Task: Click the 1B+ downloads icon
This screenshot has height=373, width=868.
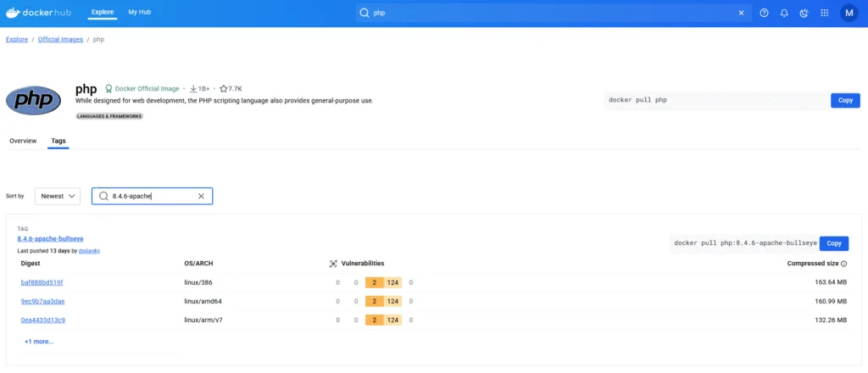Action: pyautogui.click(x=193, y=88)
